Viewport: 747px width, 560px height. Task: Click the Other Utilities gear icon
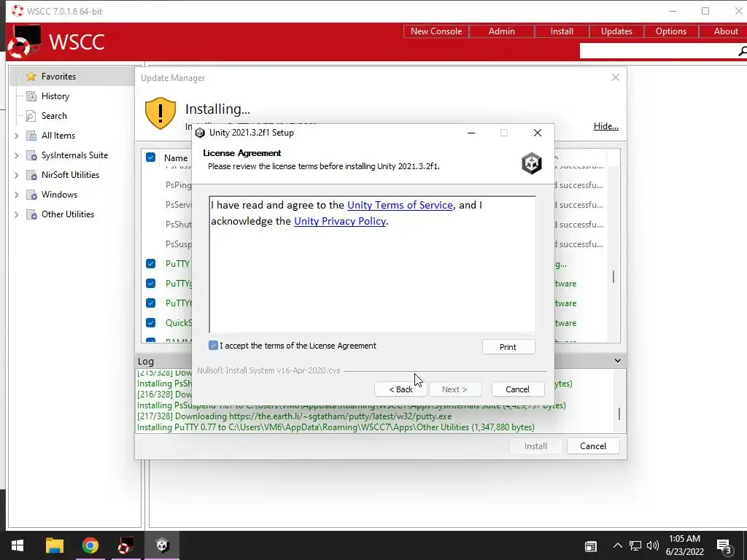point(31,215)
